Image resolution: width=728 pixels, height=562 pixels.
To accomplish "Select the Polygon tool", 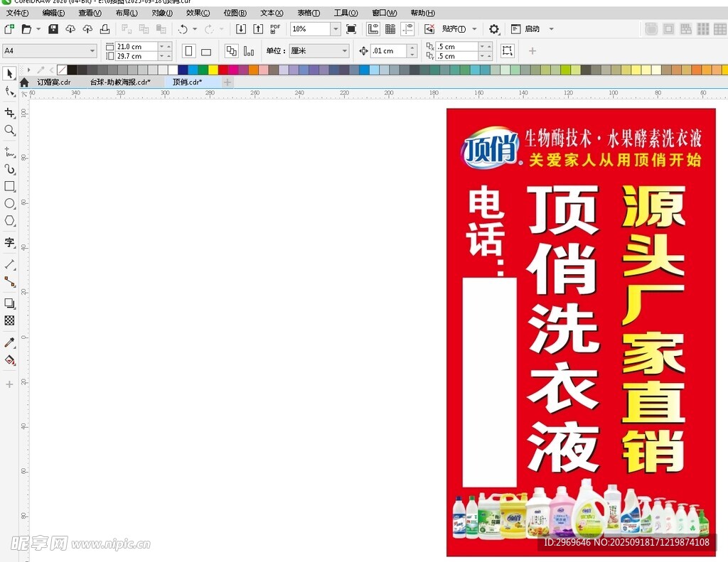I will click(x=9, y=221).
